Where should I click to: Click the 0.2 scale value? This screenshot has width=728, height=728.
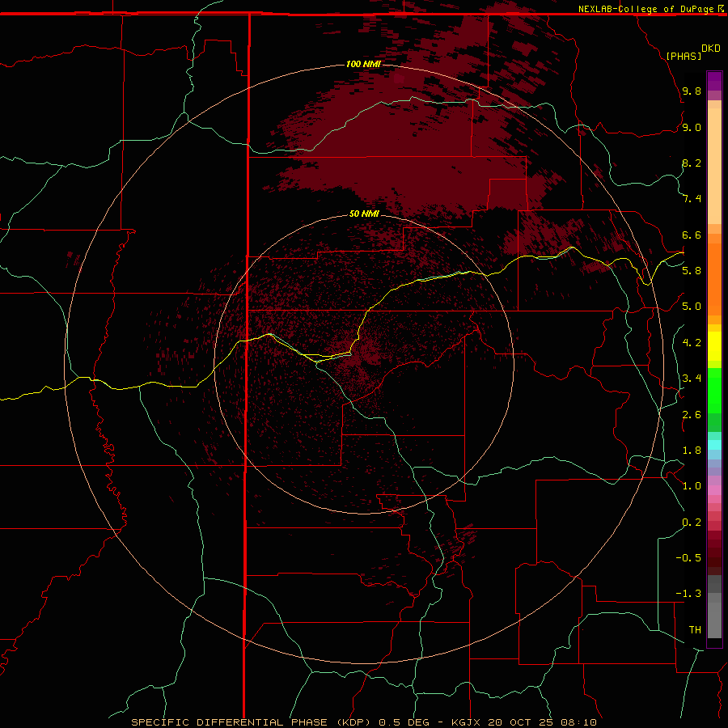692,523
